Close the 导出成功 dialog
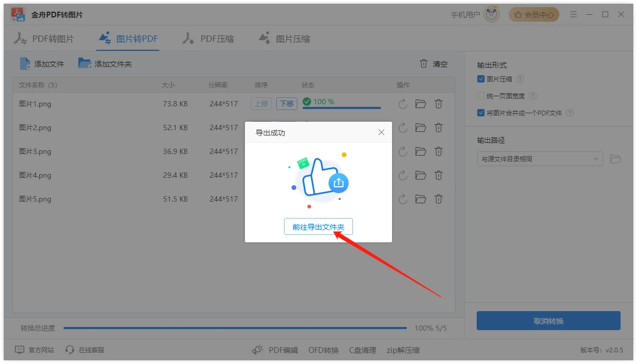This screenshot has height=364, width=637. coord(381,132)
